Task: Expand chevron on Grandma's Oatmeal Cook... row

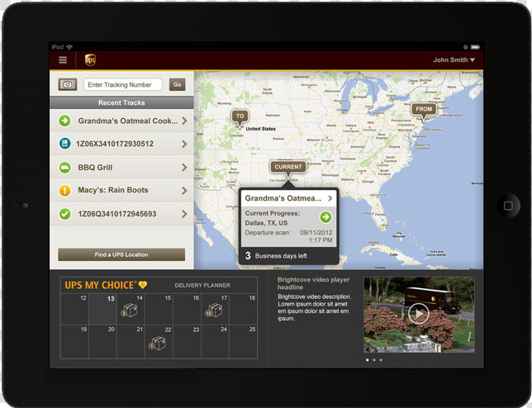Action: pyautogui.click(x=184, y=121)
